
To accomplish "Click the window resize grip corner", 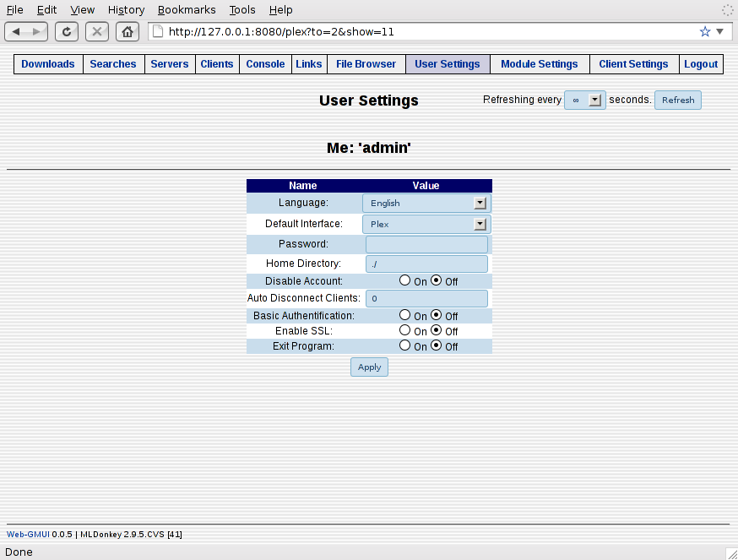I will (x=731, y=553).
